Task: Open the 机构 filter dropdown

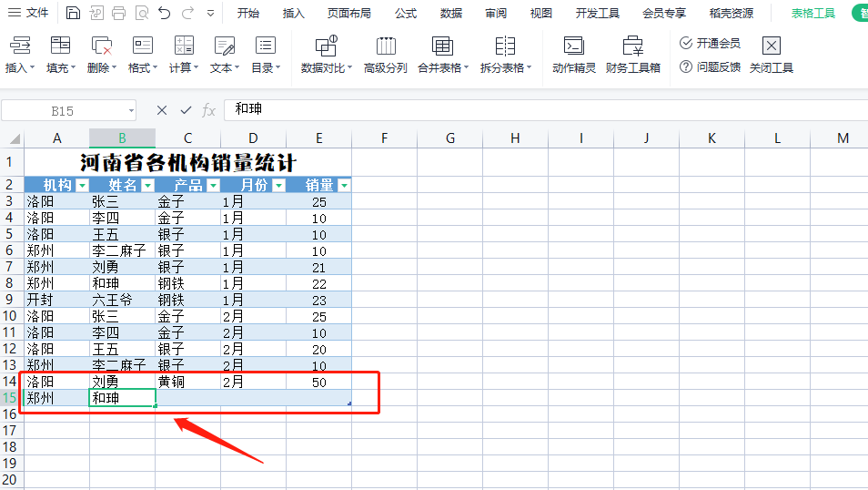Action: point(82,185)
